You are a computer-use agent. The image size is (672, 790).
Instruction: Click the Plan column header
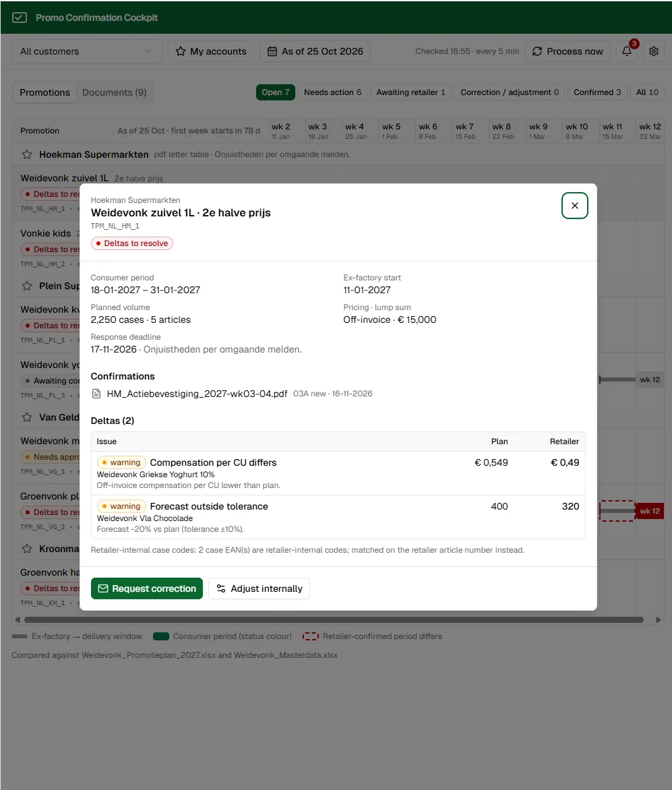(x=499, y=442)
